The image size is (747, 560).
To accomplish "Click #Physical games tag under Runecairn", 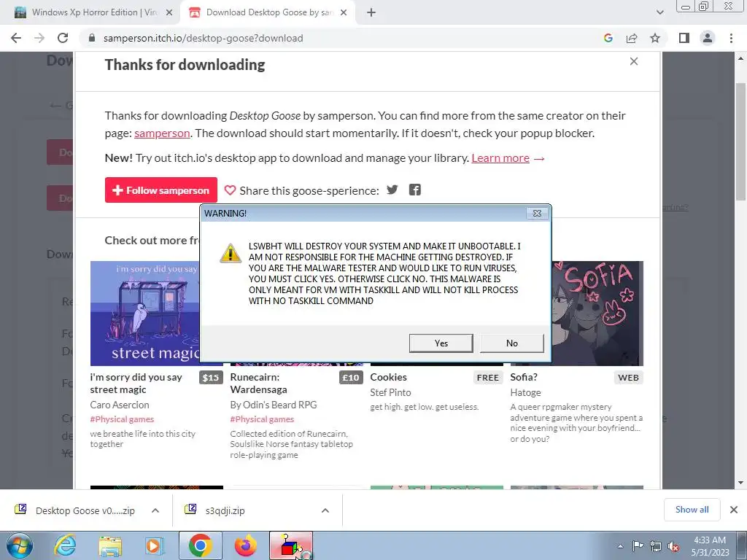I will click(x=262, y=419).
